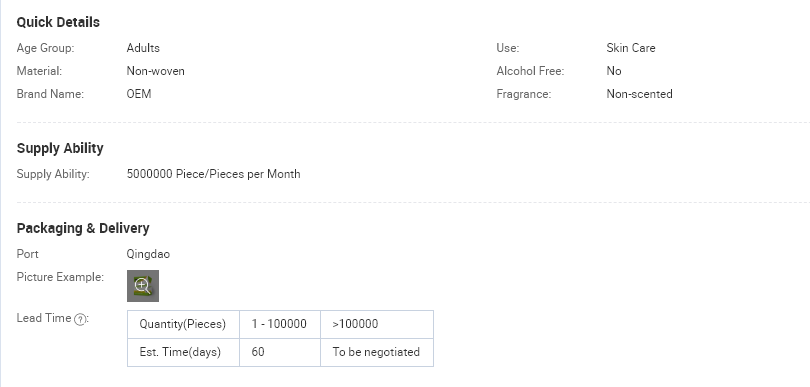Viewport: 810px width, 387px height.
Task: Click the Skin Care use value
Action: (631, 48)
